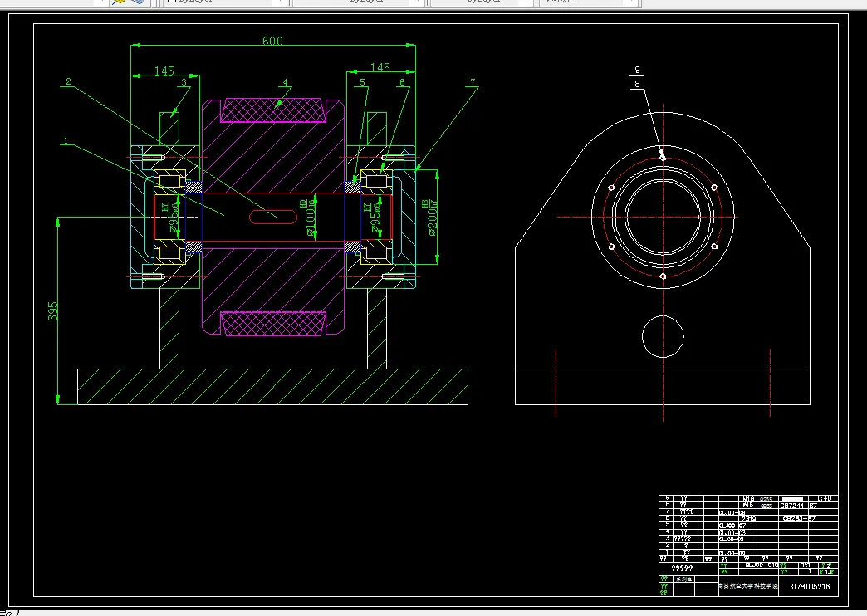867x616 pixels.
Task: Select drawing number 078105216 in title block
Action: pyautogui.click(x=811, y=586)
